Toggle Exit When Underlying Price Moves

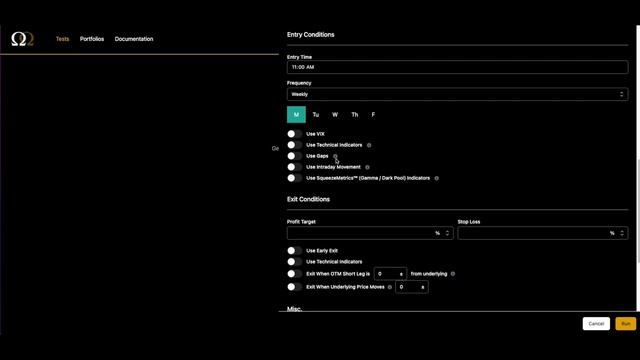(294, 287)
